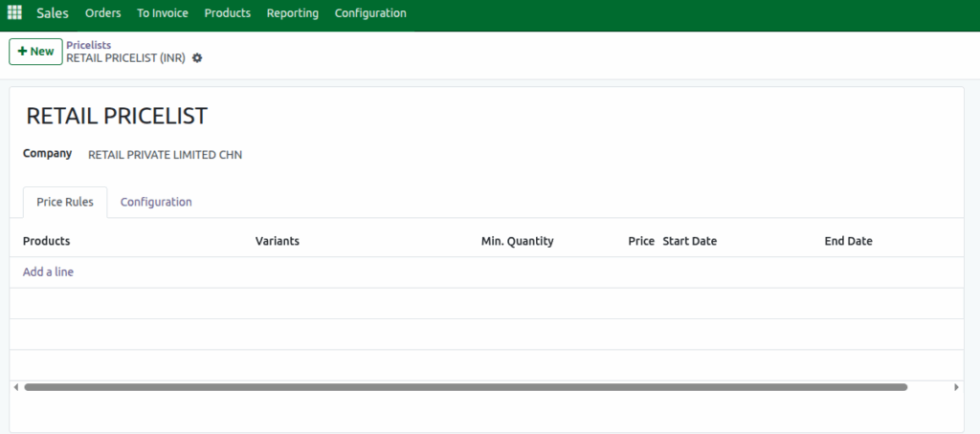Sort by End Date column header

[x=848, y=241]
